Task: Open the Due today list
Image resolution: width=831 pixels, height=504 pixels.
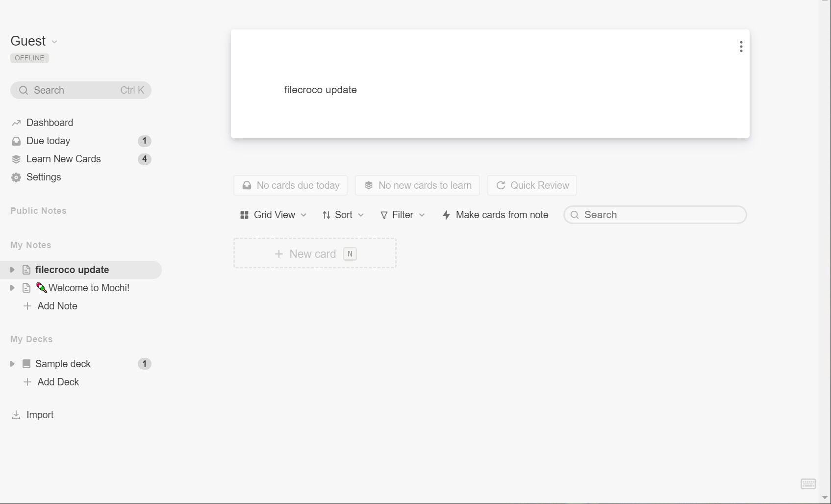Action: tap(48, 141)
